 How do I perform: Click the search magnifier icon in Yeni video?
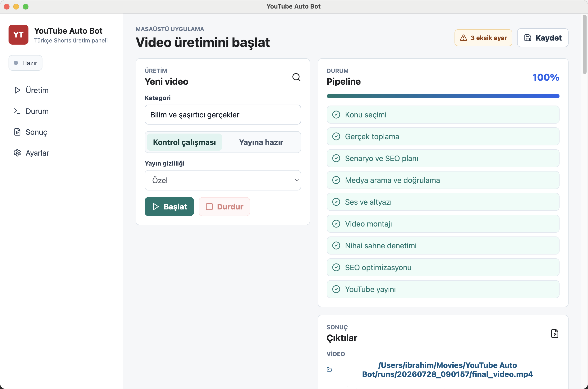point(296,77)
